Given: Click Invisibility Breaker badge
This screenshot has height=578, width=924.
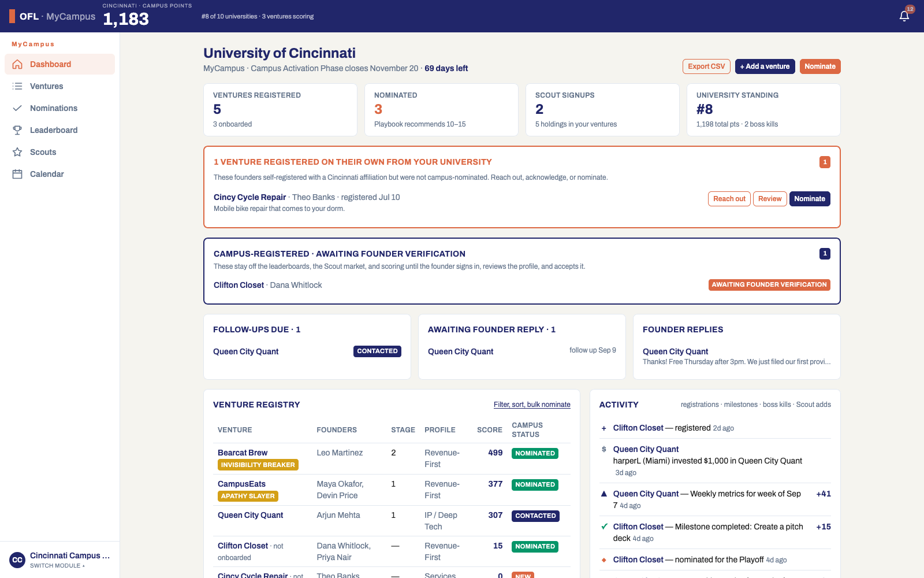Looking at the screenshot, I should pos(258,465).
